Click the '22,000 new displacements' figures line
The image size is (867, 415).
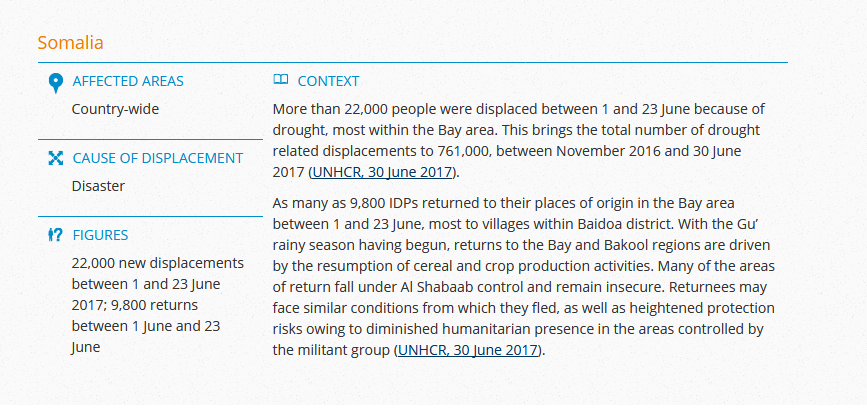tap(158, 263)
